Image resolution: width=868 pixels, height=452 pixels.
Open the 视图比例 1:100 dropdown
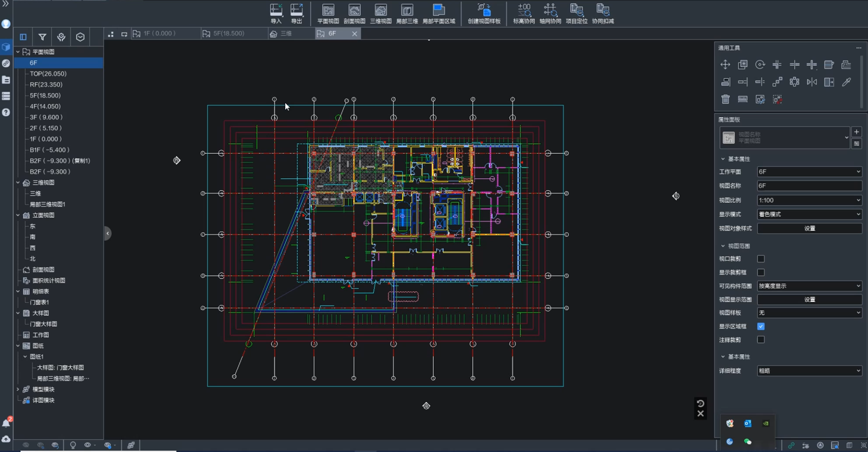click(809, 200)
